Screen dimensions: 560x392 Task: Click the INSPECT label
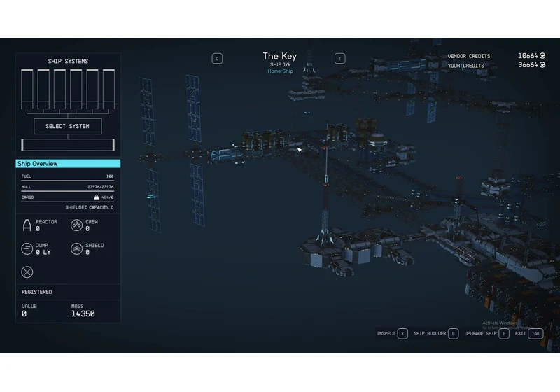tap(386, 334)
